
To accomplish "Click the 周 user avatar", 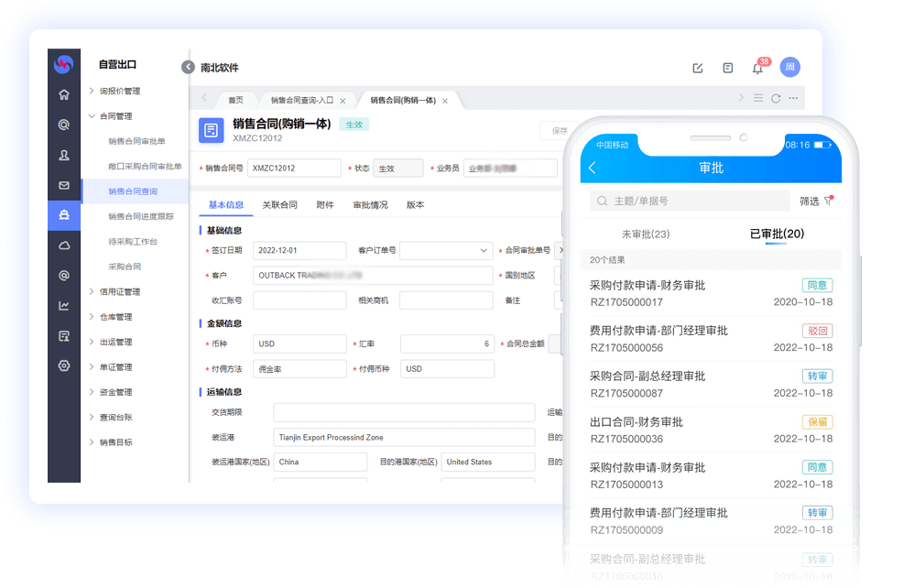I will [789, 67].
